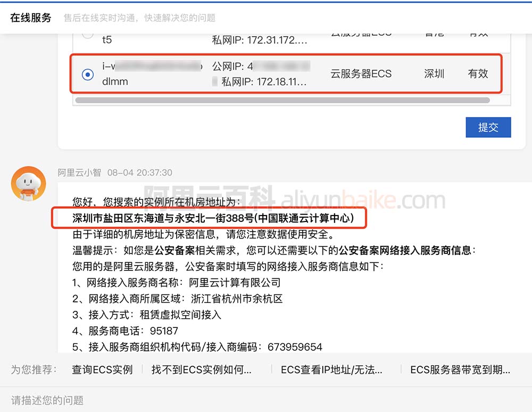Click the 在线服务 header title

[30, 18]
